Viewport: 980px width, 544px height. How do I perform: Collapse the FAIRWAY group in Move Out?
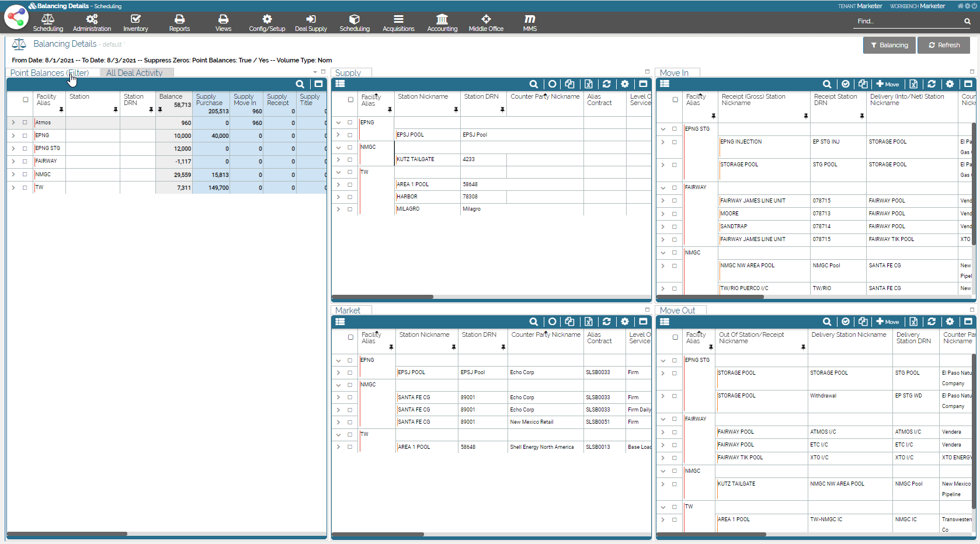(x=663, y=419)
